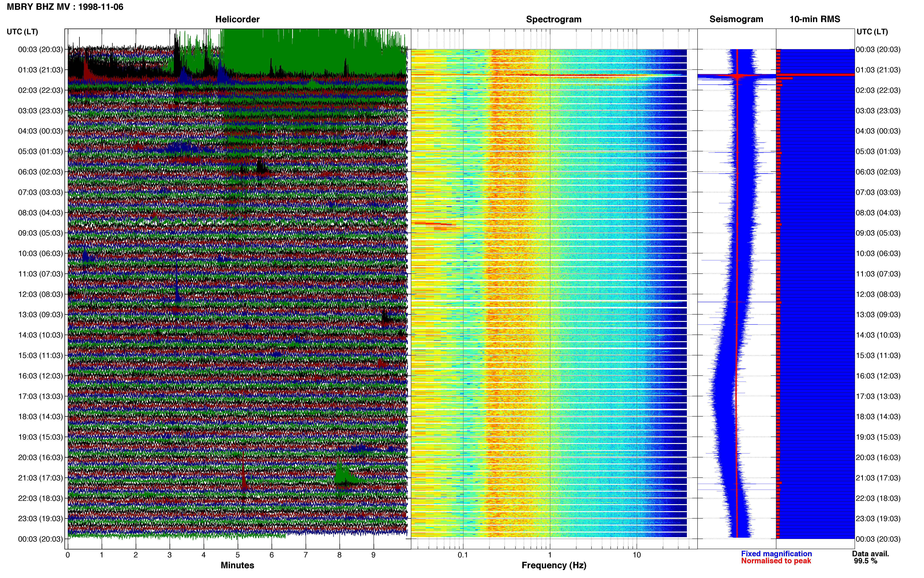
Task: Click left time label '04:03 (00:03)'
Action: pyautogui.click(x=41, y=131)
